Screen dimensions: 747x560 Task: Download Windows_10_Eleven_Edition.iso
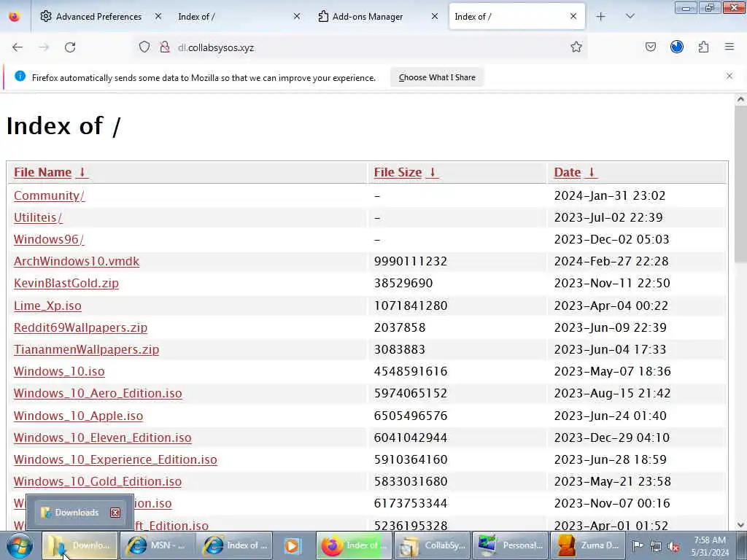tap(102, 437)
